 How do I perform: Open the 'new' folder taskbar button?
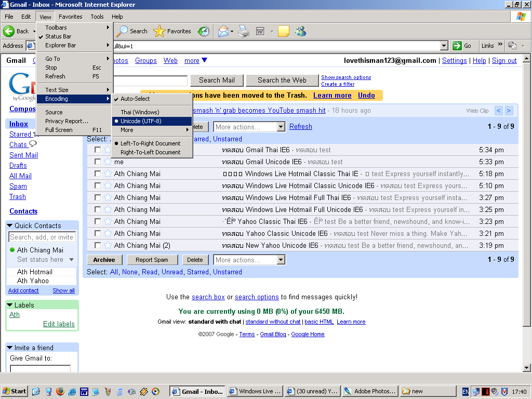pyautogui.click(x=428, y=391)
